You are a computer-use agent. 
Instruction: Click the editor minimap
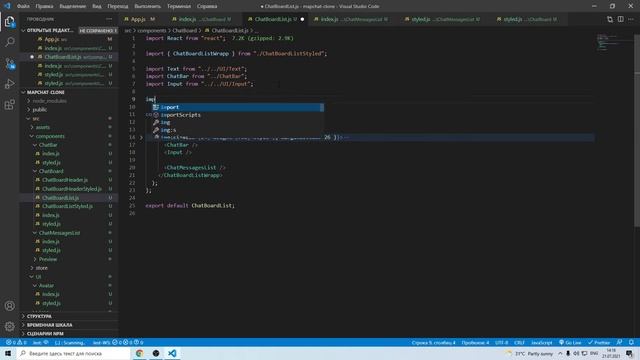click(614, 42)
